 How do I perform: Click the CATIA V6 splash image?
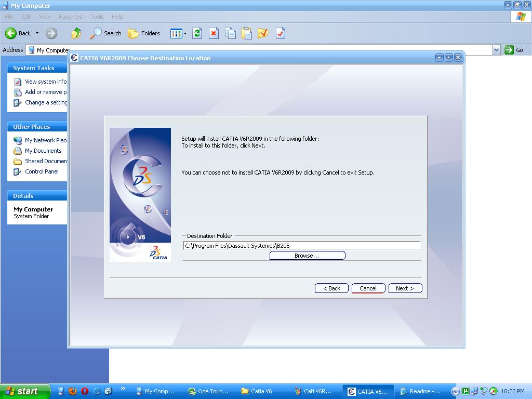click(140, 194)
